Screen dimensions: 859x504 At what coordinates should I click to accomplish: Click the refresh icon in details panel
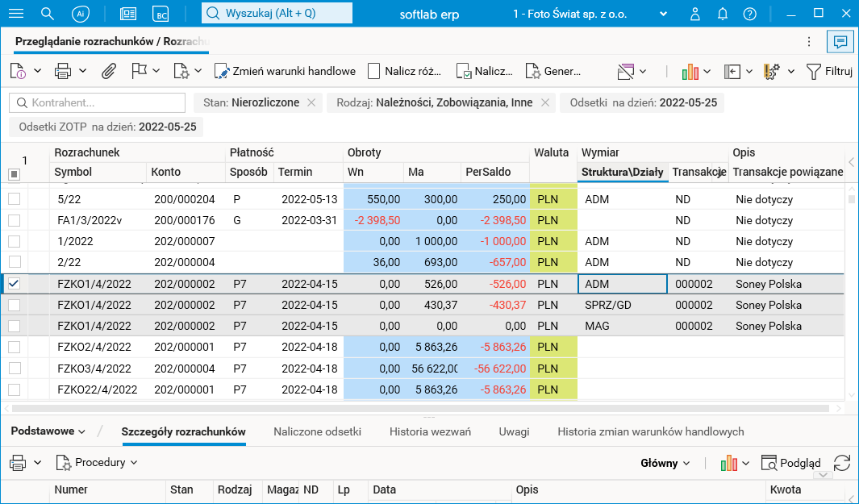tap(841, 463)
